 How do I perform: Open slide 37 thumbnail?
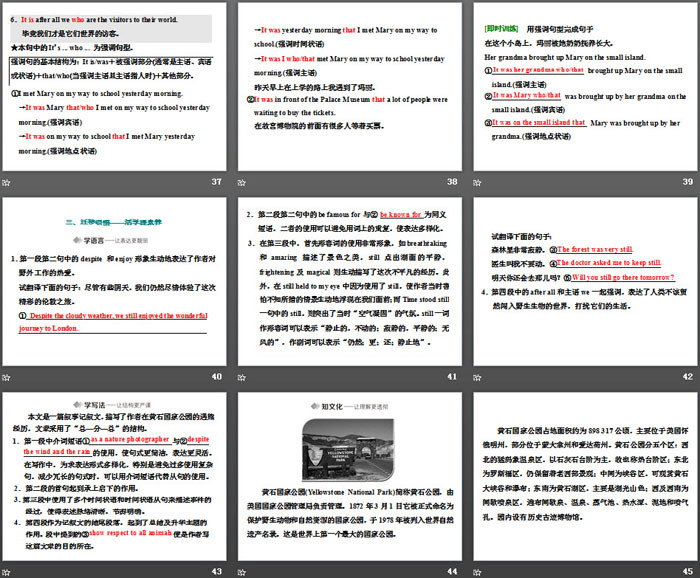(x=114, y=87)
